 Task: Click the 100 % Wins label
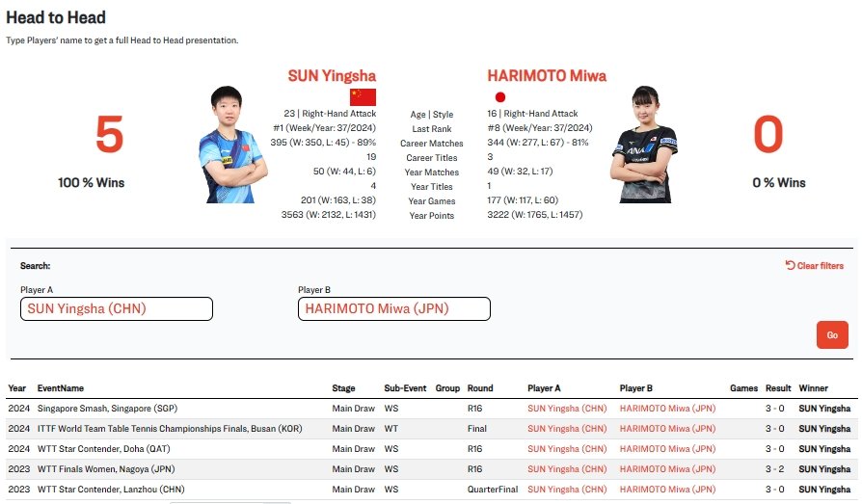pos(92,182)
